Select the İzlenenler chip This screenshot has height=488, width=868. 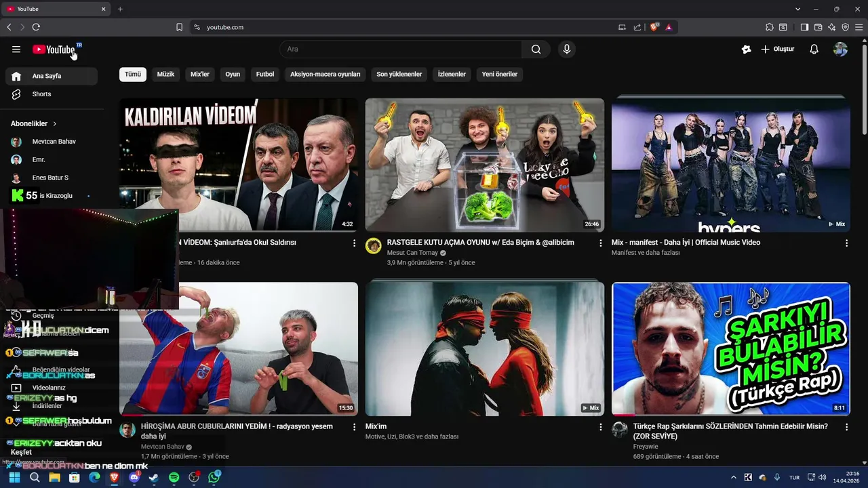tap(452, 74)
